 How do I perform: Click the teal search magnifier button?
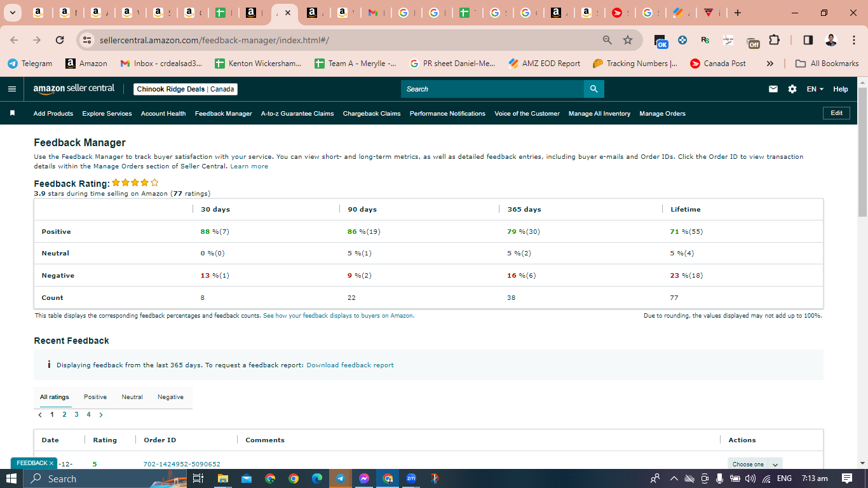pyautogui.click(x=593, y=89)
